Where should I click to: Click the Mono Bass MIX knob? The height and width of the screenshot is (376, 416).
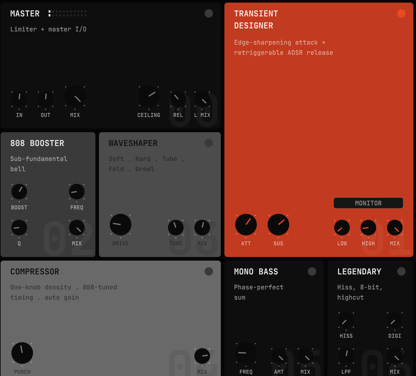tap(305, 356)
